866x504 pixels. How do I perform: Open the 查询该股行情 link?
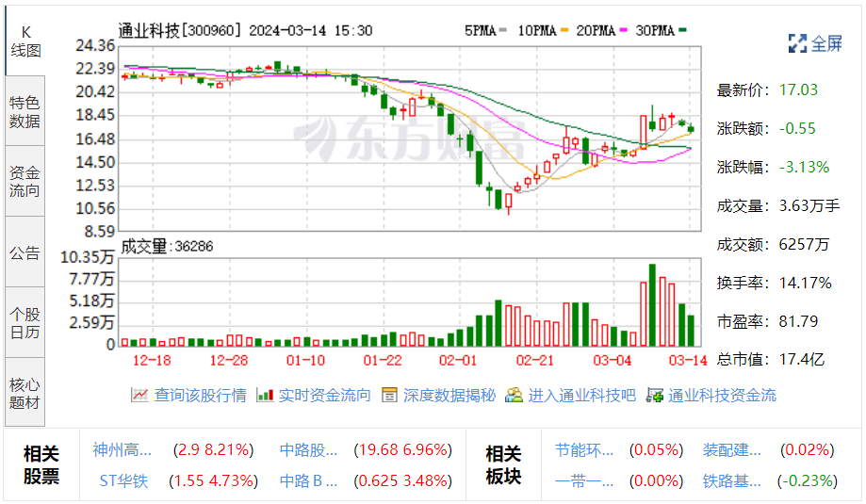tap(200, 395)
